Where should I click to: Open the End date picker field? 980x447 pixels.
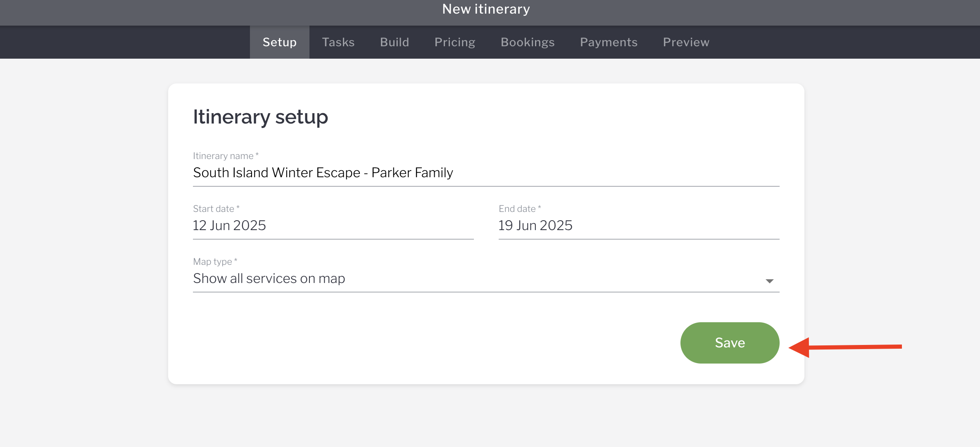[638, 226]
